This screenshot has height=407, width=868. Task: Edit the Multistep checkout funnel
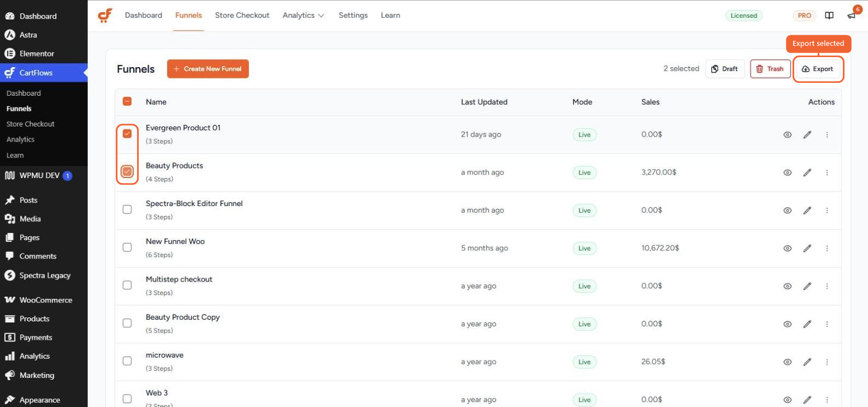(807, 286)
